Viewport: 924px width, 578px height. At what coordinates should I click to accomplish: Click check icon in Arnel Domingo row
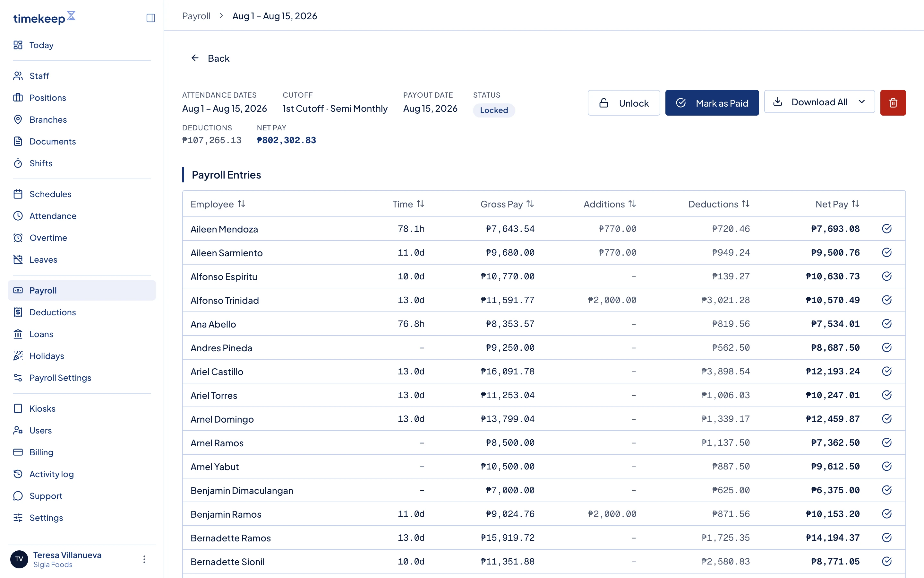coord(886,419)
